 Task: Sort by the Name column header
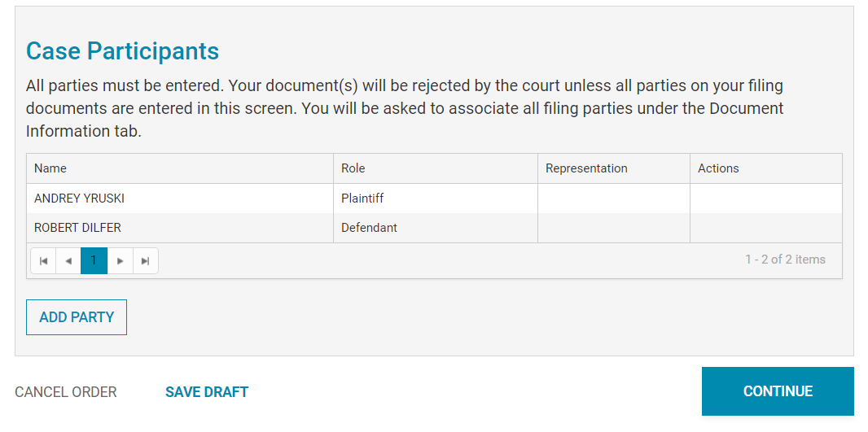point(50,168)
